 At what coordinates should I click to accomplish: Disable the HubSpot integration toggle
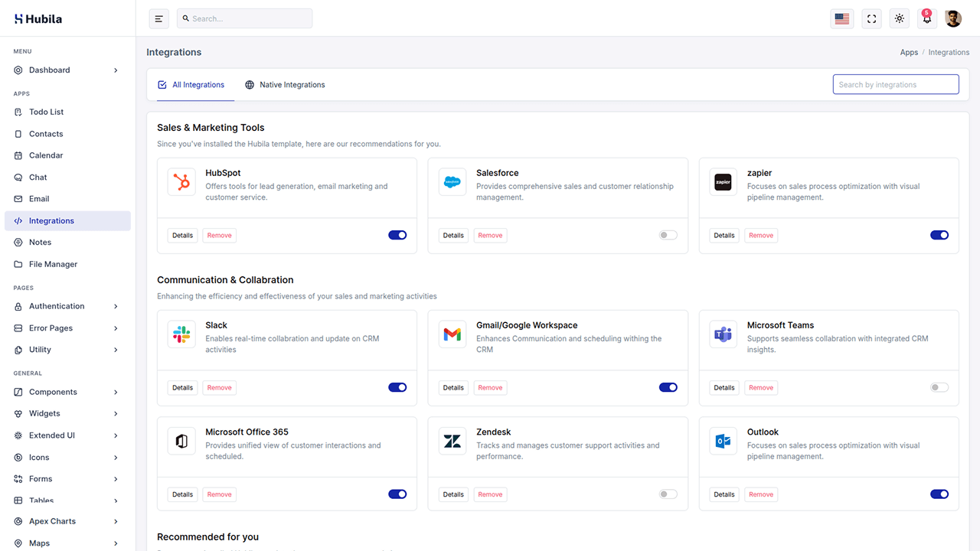pyautogui.click(x=397, y=236)
